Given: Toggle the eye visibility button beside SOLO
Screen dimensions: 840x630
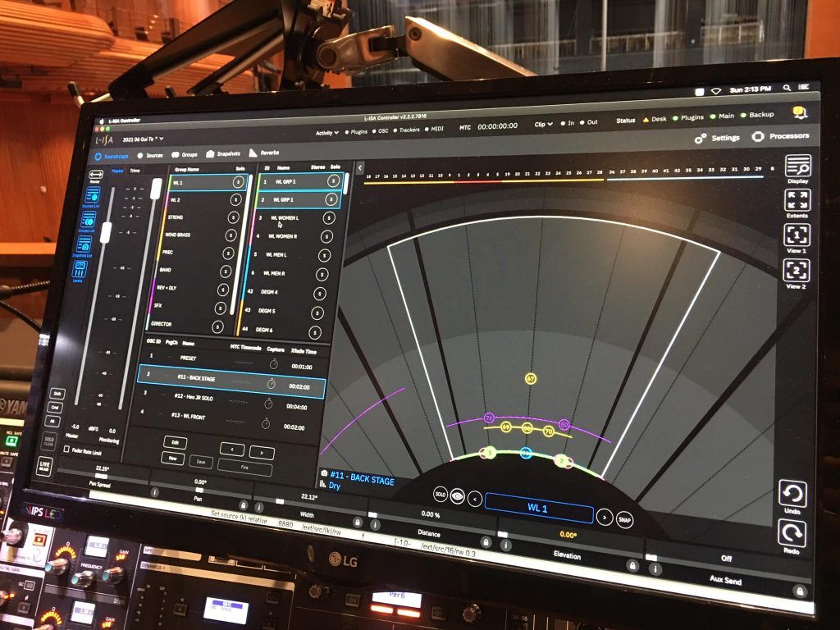Looking at the screenshot, I should (457, 496).
